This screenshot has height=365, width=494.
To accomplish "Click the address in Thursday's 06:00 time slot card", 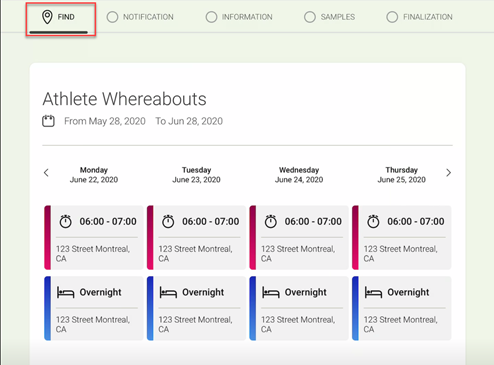I will (x=401, y=254).
